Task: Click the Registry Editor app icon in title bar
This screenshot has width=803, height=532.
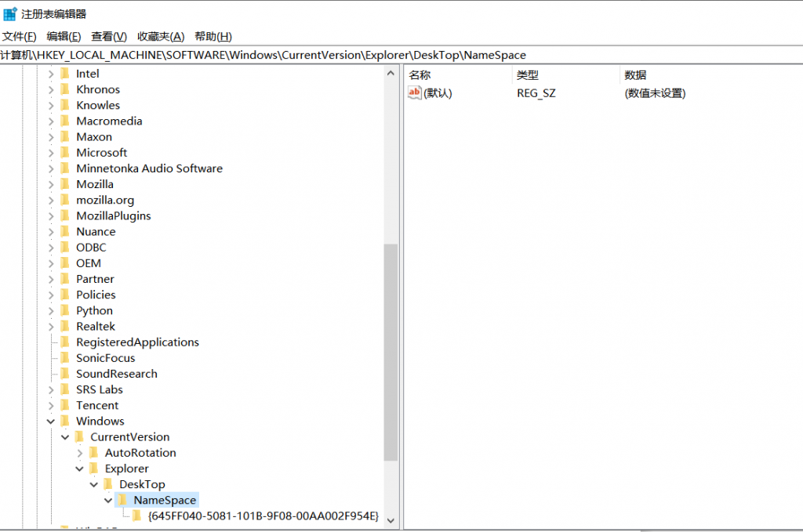Action: pyautogui.click(x=10, y=14)
